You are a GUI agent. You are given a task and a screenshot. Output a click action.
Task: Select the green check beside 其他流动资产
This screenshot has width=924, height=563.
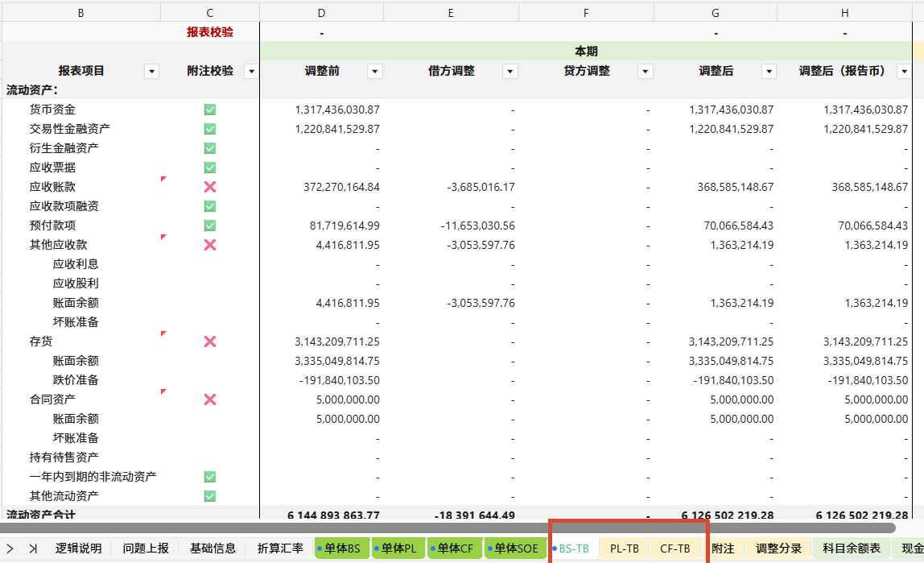[210, 496]
